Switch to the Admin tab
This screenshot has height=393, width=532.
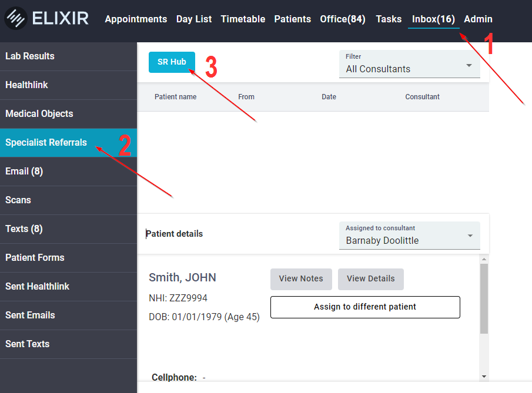[478, 19]
